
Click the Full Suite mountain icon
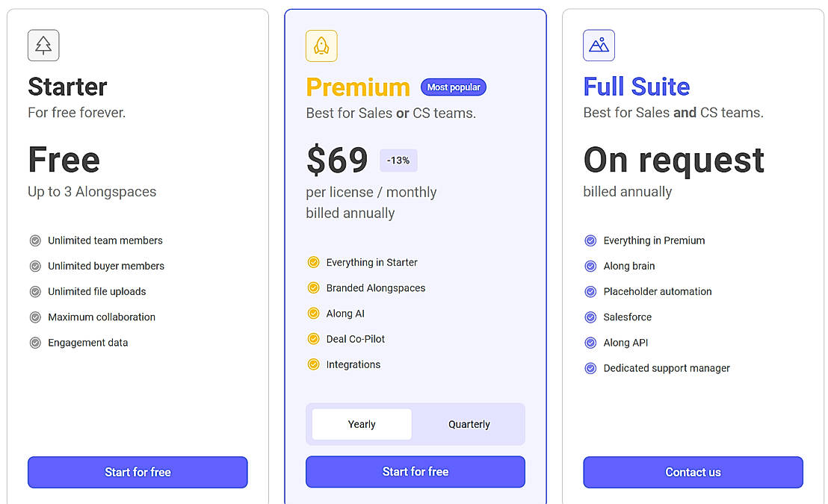click(x=599, y=46)
